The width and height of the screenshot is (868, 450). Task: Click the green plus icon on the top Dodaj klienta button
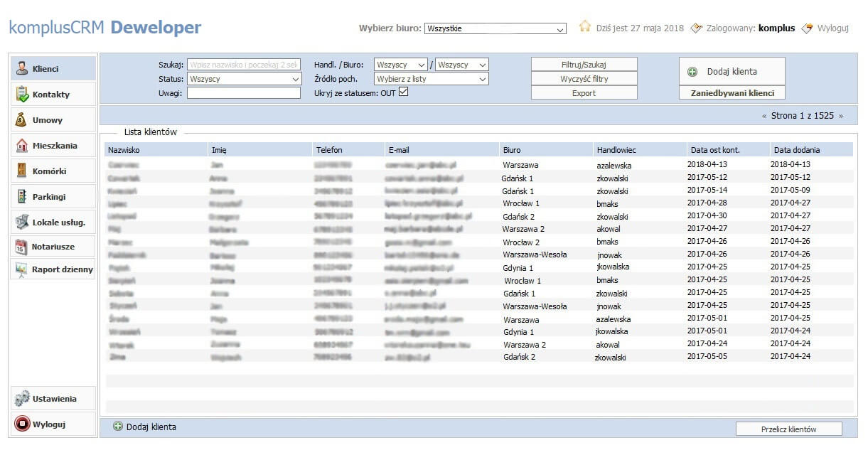point(692,72)
